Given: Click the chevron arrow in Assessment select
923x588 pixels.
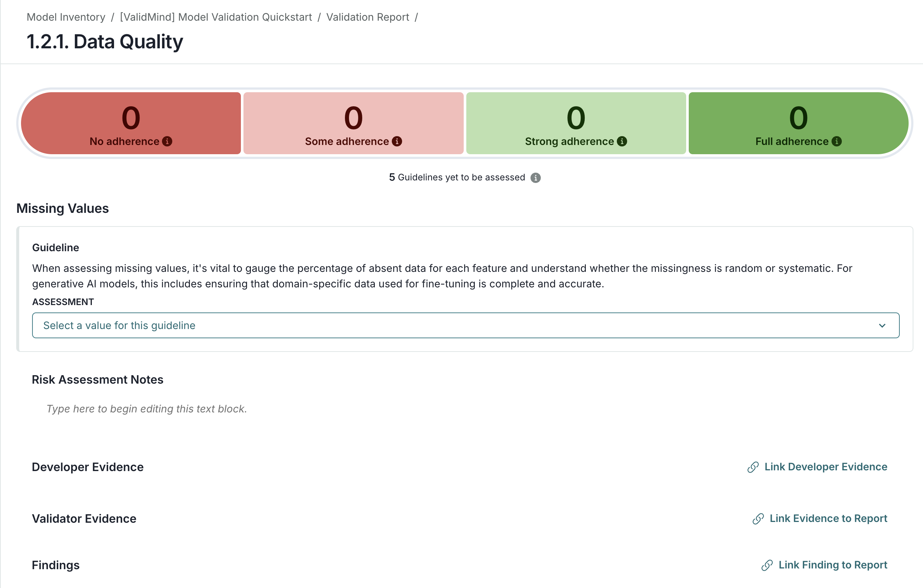Looking at the screenshot, I should point(882,325).
